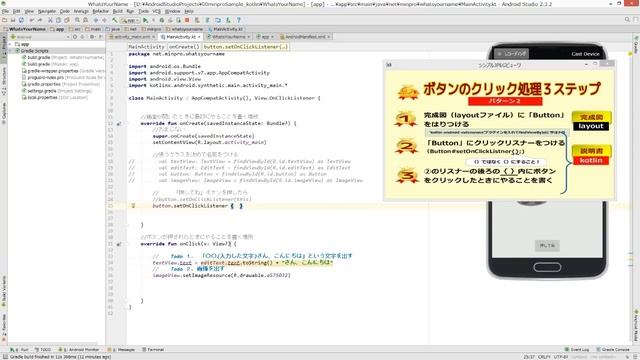Click the Open folder toolbar icon
The image size is (640, 360).
click(x=4, y=20)
